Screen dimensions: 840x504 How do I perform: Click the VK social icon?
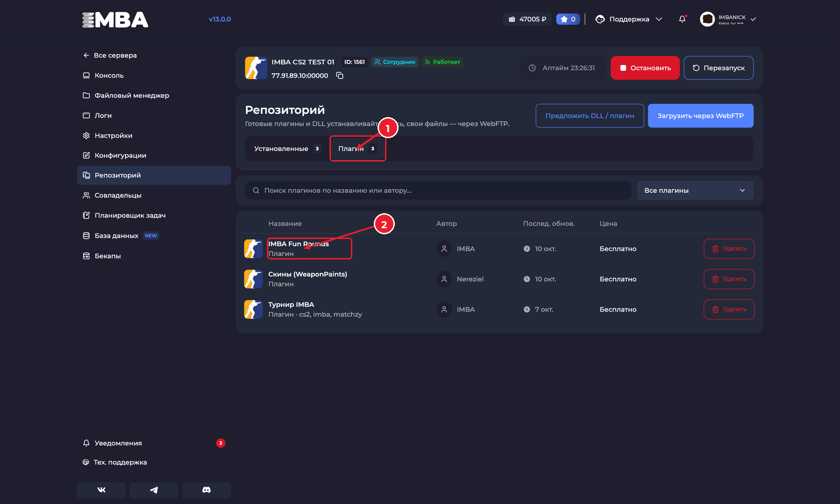[x=101, y=490]
